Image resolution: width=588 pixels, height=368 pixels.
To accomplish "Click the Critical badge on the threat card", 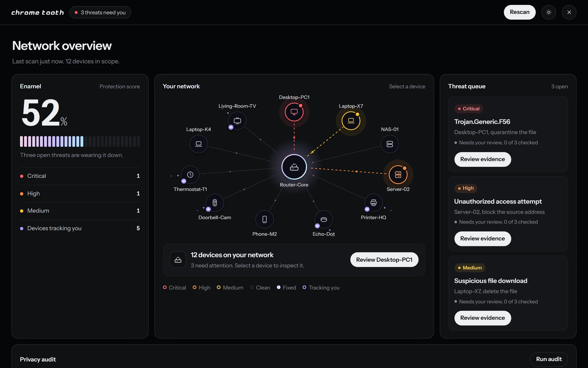I will 468,109.
